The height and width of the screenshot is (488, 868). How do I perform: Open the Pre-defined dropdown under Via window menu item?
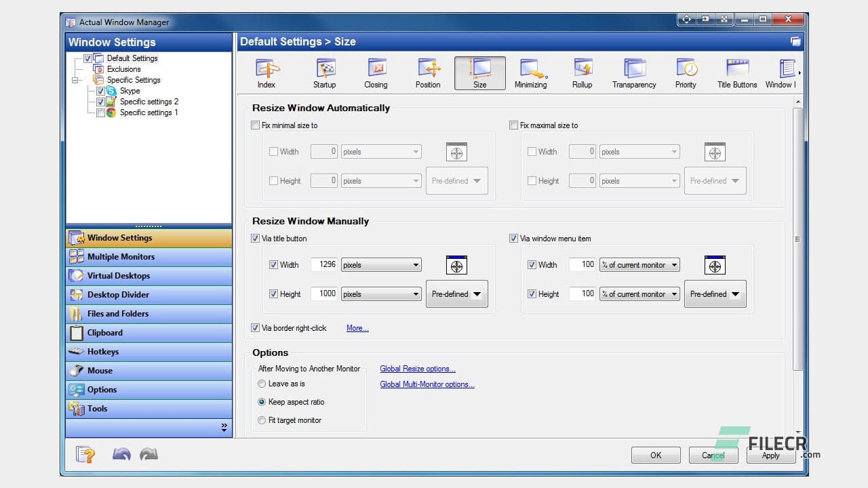click(x=715, y=293)
